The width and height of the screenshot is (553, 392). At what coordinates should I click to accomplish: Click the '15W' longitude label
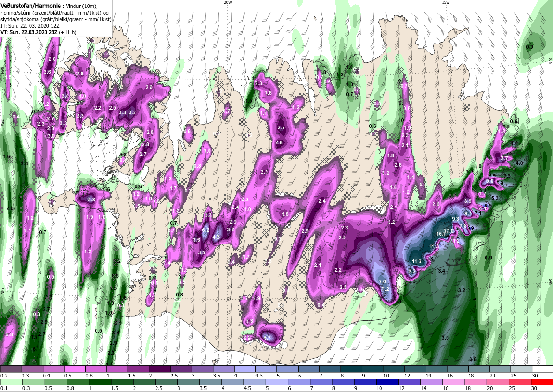[x=446, y=2]
